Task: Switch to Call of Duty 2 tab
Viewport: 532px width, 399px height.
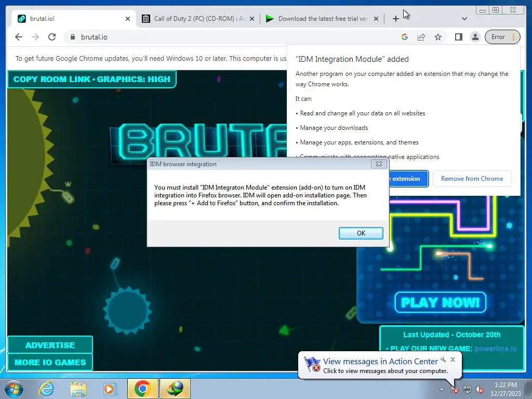Action: (x=198, y=19)
